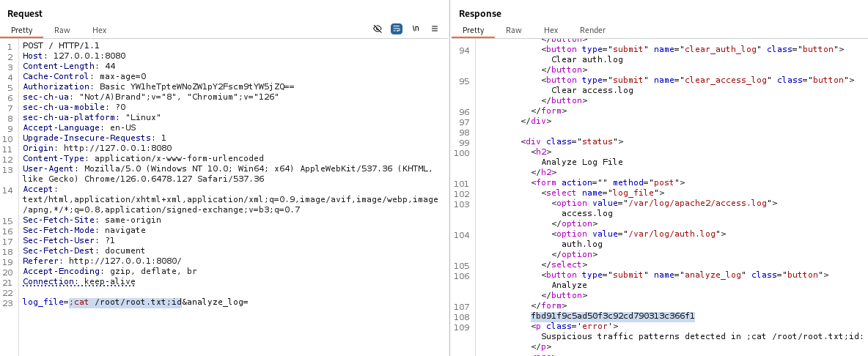868x356 pixels.
Task: Click the 'Analyze Log File' heading text
Action: [582, 162]
